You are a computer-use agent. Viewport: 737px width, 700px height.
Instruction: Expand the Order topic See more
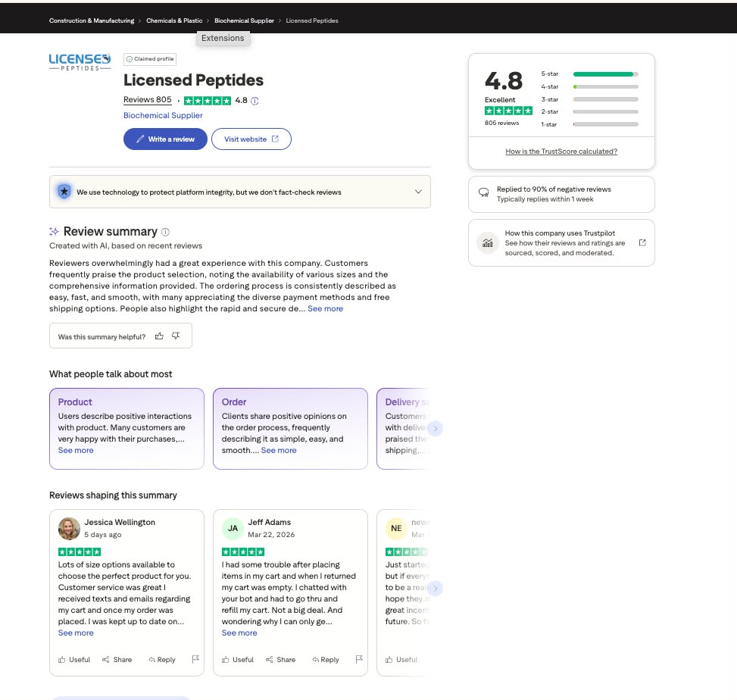pyautogui.click(x=279, y=450)
